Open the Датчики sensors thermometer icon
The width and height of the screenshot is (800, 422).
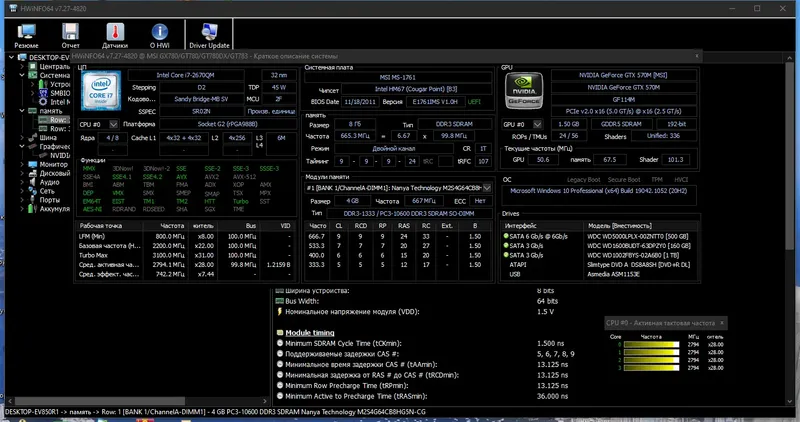pyautogui.click(x=115, y=36)
